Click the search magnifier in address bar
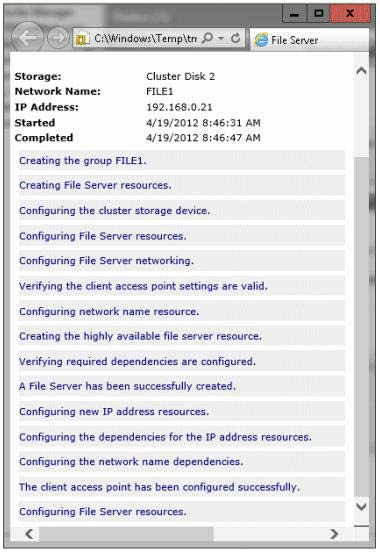Screen dimensions: 380x553 tap(208, 38)
